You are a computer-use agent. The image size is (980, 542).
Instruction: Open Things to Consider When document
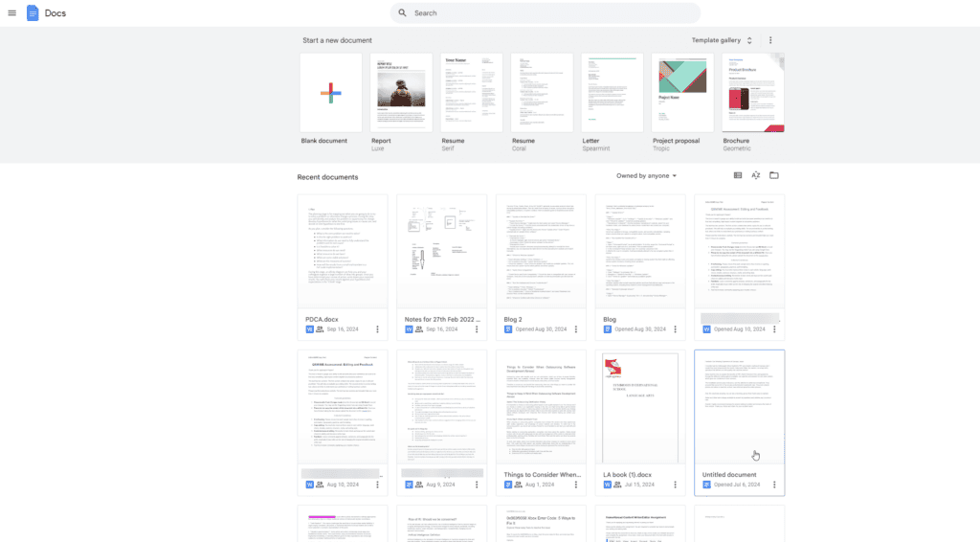[x=542, y=407]
